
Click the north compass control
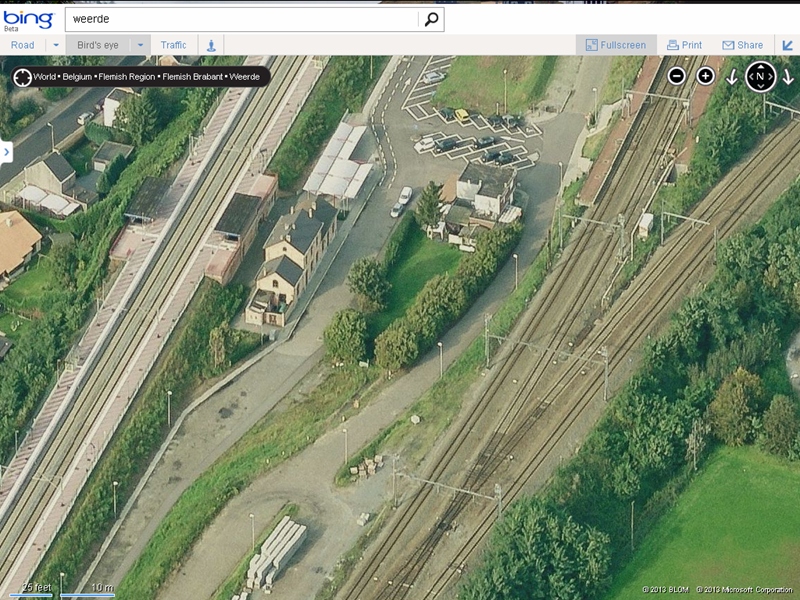(760, 77)
